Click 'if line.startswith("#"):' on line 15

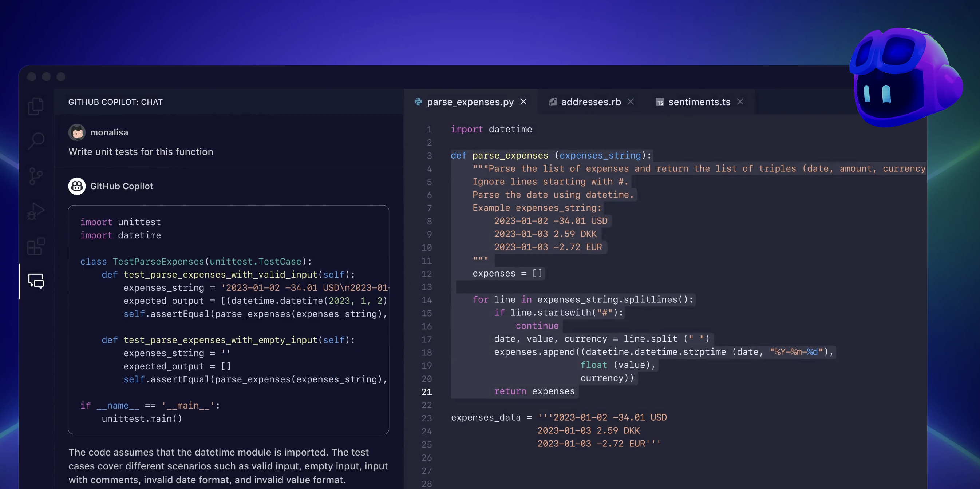(x=558, y=313)
